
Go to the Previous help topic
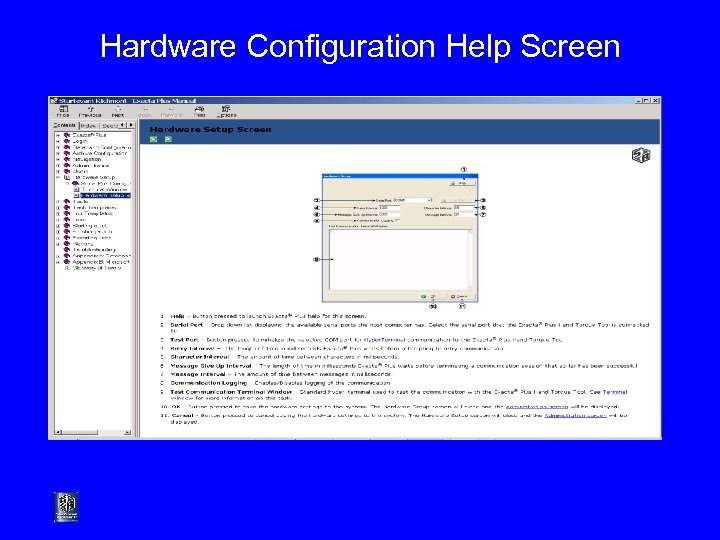pos(90,112)
